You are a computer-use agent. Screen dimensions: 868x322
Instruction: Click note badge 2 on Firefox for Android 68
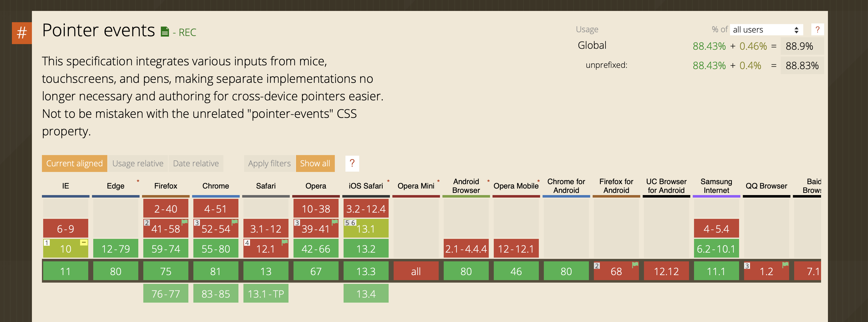tap(596, 265)
